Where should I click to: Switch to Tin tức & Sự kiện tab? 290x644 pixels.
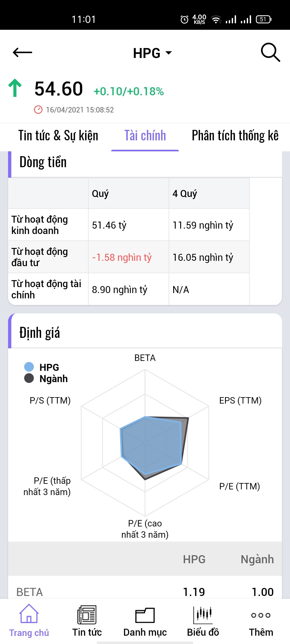[x=58, y=136]
